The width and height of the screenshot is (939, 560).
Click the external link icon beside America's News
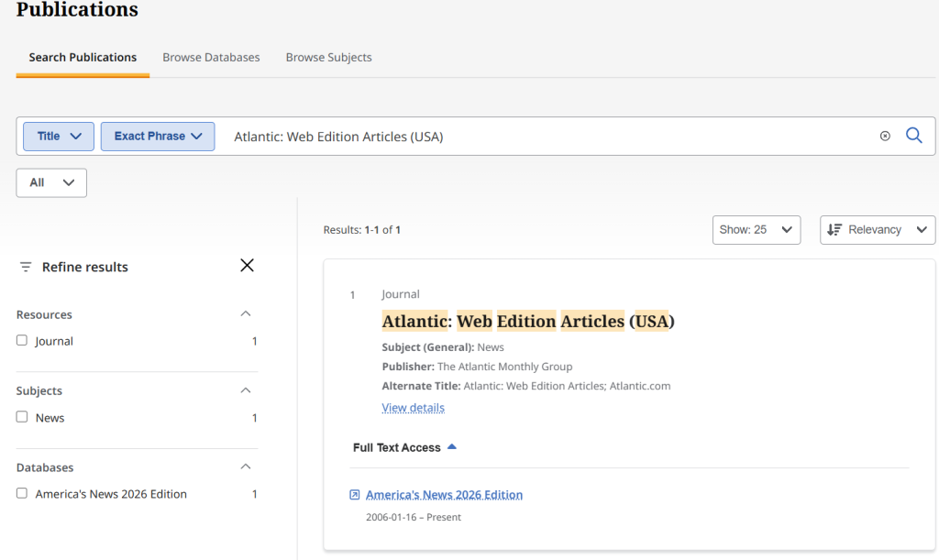coord(355,495)
